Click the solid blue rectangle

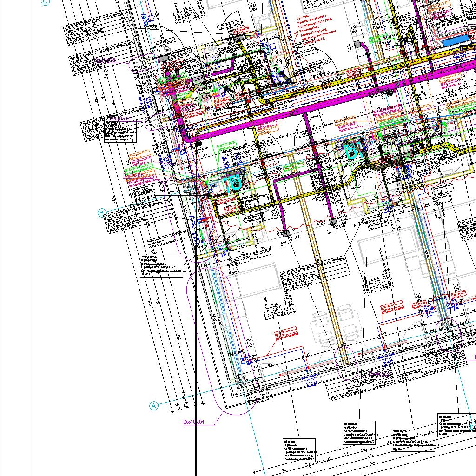456,42
